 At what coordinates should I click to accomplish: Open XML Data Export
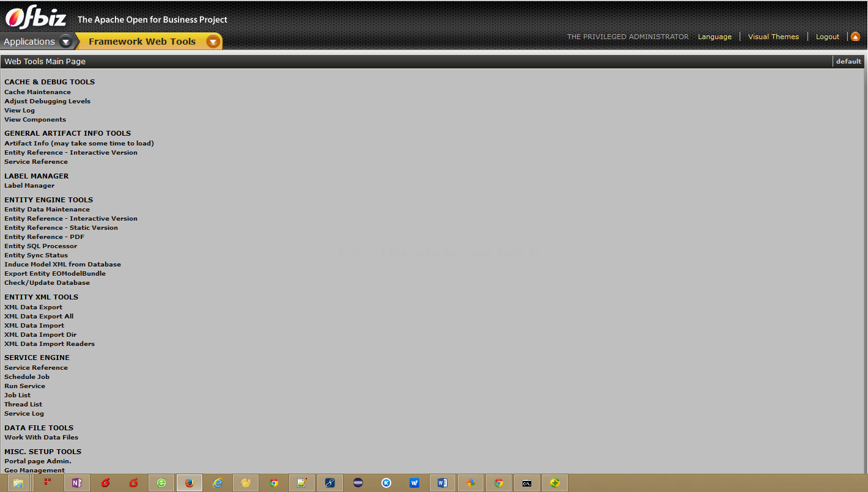pos(33,307)
